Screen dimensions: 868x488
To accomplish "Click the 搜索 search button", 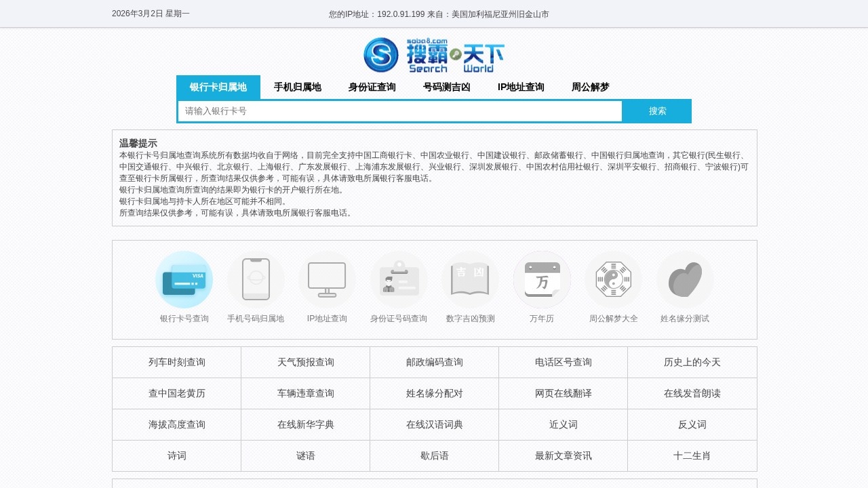I will point(656,110).
